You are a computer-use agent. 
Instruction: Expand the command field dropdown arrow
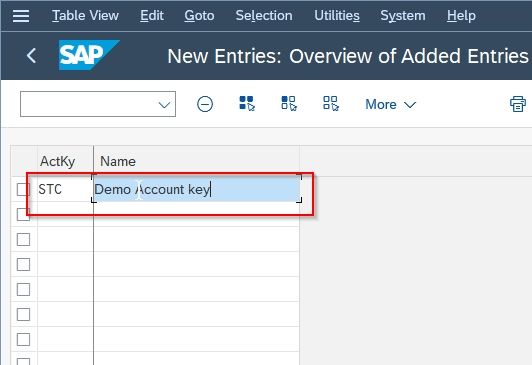coord(164,104)
